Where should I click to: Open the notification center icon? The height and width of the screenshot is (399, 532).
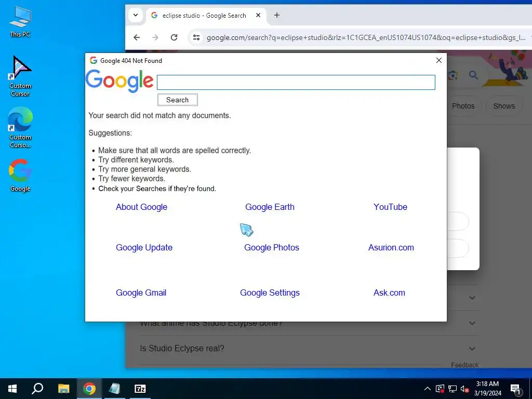click(515, 389)
